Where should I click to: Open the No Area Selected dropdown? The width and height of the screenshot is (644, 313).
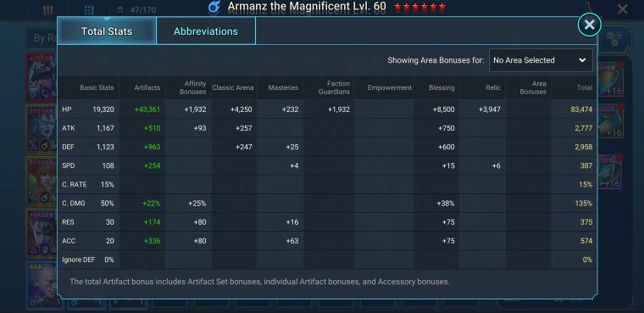541,60
